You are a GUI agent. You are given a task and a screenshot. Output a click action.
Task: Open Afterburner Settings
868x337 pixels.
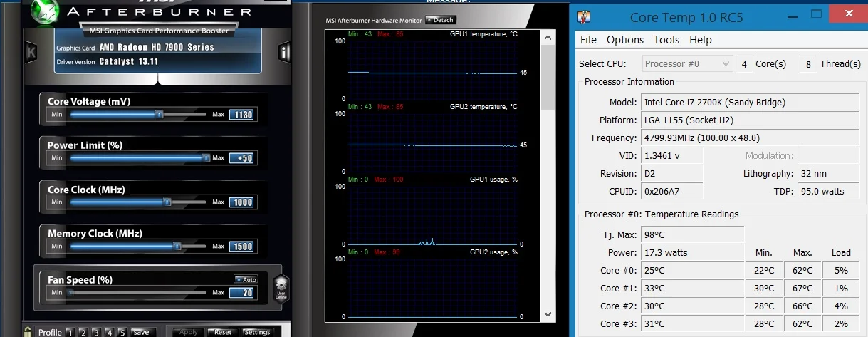pyautogui.click(x=256, y=332)
